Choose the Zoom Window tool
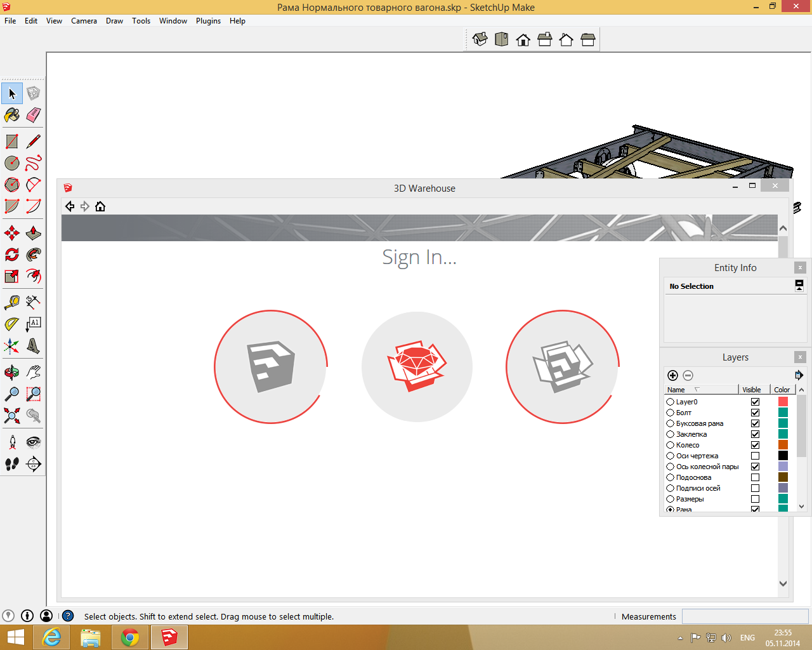The height and width of the screenshot is (650, 812). click(34, 394)
